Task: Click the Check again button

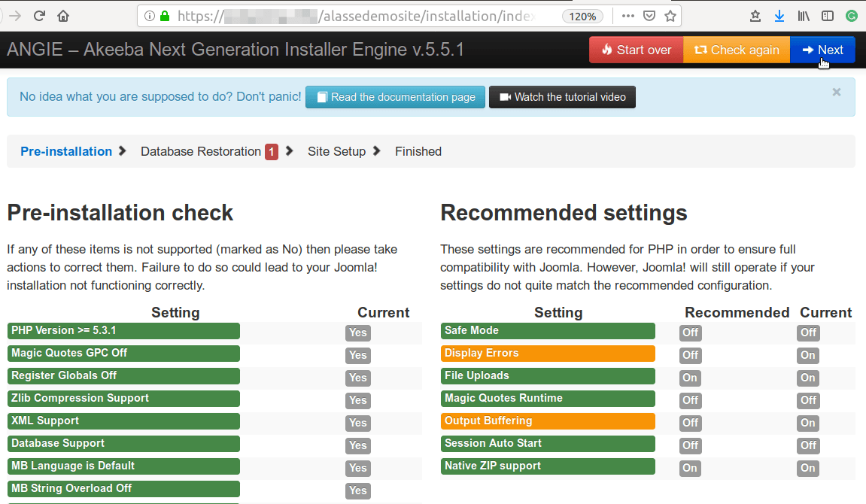Action: click(737, 50)
